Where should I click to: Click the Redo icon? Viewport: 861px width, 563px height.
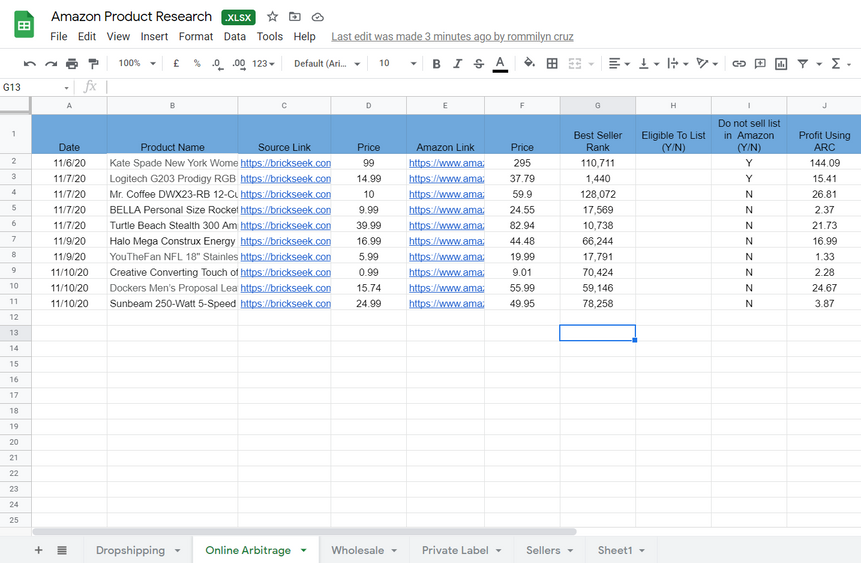click(51, 64)
